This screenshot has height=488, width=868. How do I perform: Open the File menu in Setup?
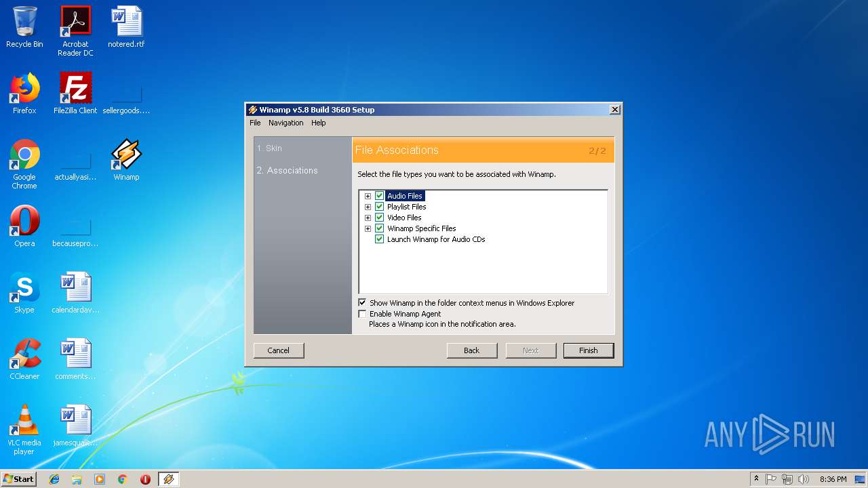(255, 123)
